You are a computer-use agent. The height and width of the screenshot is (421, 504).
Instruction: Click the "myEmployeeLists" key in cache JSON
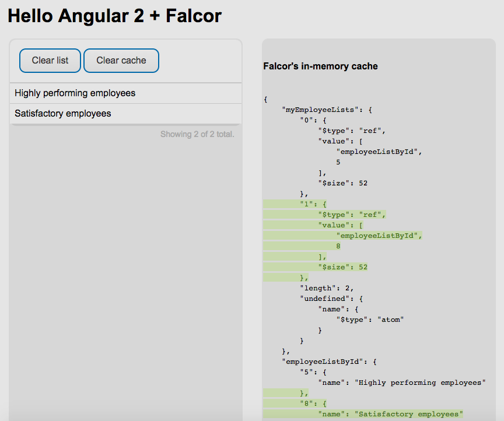point(320,110)
